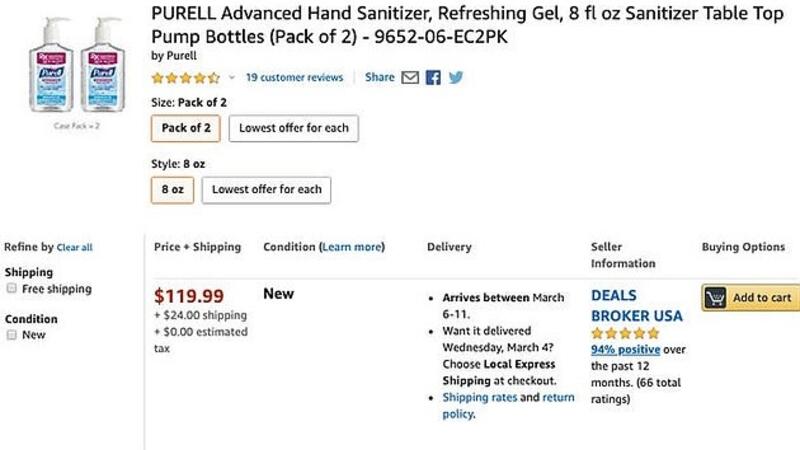
Task: Clear all refine filters
Action: [75, 247]
